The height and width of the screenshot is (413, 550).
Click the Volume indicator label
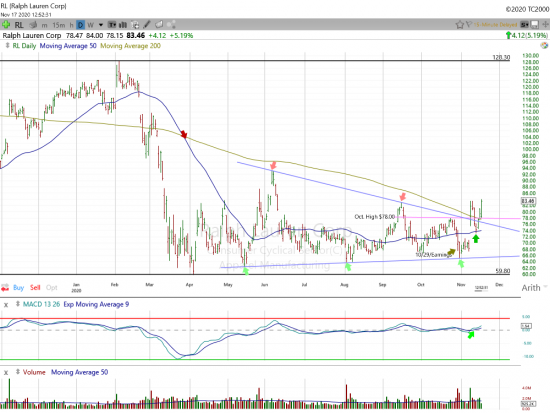click(x=34, y=372)
